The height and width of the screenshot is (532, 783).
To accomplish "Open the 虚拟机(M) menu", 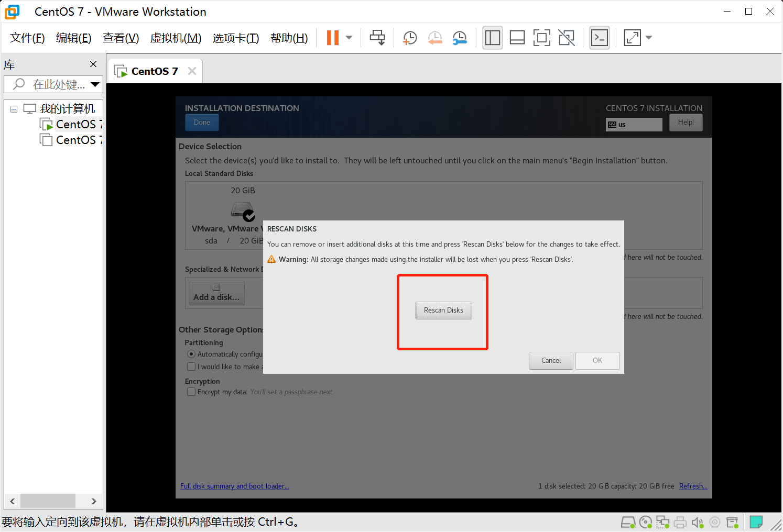I will [176, 38].
